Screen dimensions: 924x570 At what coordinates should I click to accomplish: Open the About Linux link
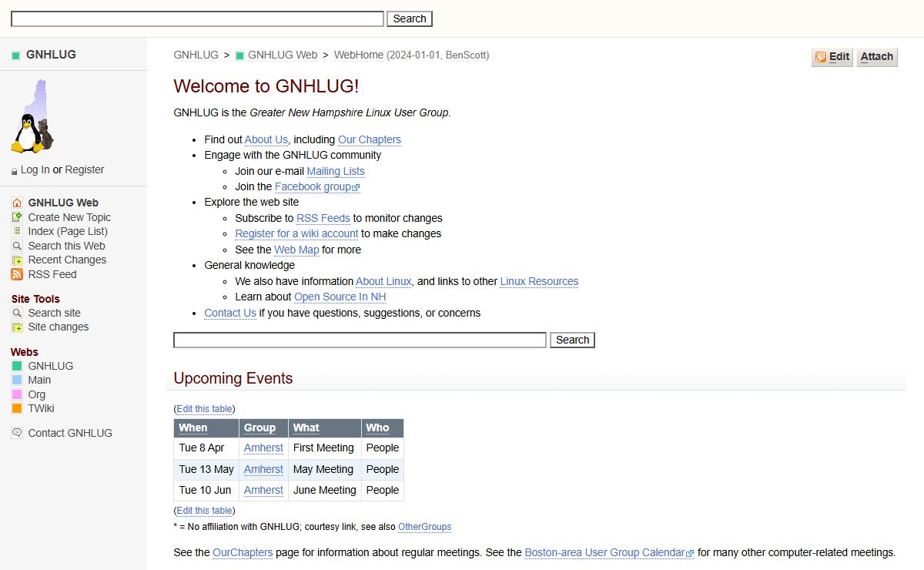coord(383,281)
